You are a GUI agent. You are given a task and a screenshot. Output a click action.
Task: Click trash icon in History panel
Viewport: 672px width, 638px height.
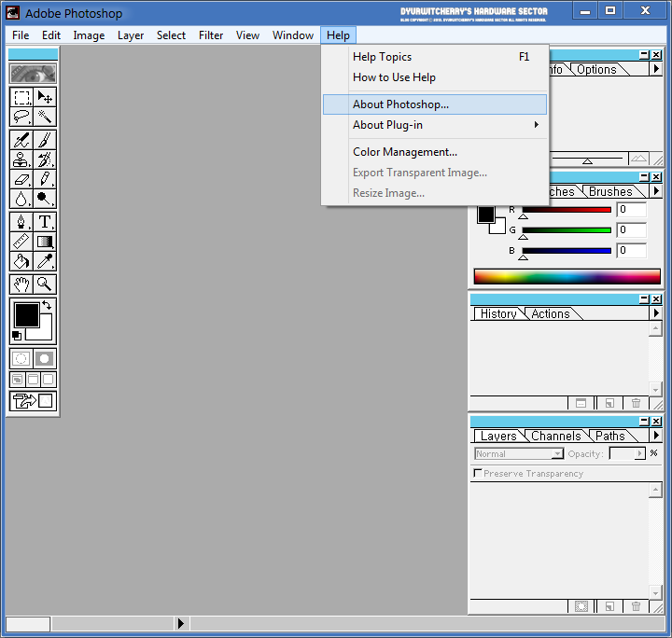[x=636, y=403]
